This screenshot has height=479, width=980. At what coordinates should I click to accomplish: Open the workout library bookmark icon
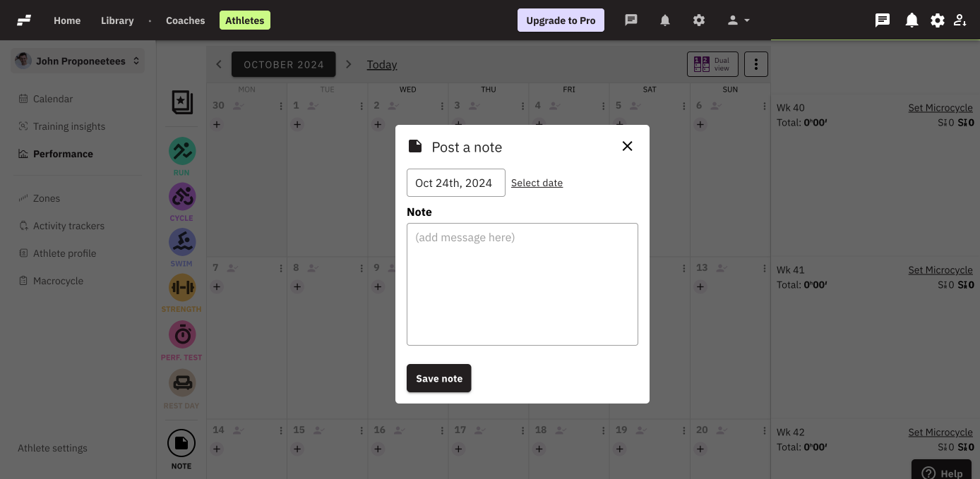tap(181, 102)
